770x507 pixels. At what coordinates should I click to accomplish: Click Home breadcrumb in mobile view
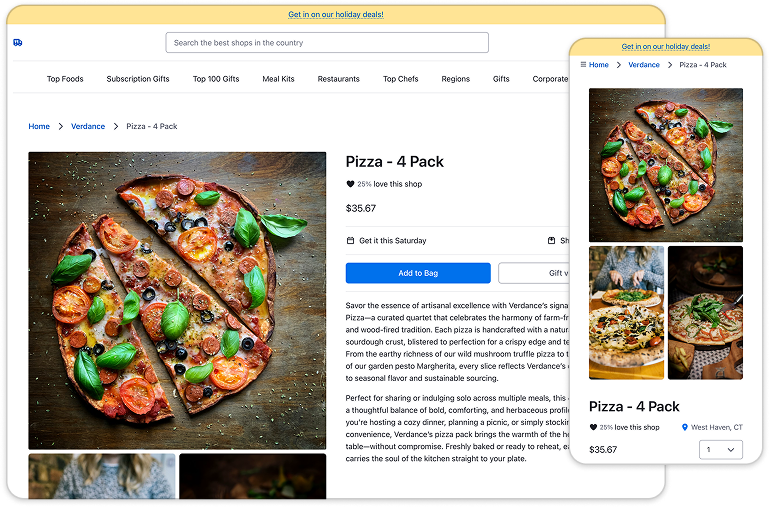click(599, 65)
